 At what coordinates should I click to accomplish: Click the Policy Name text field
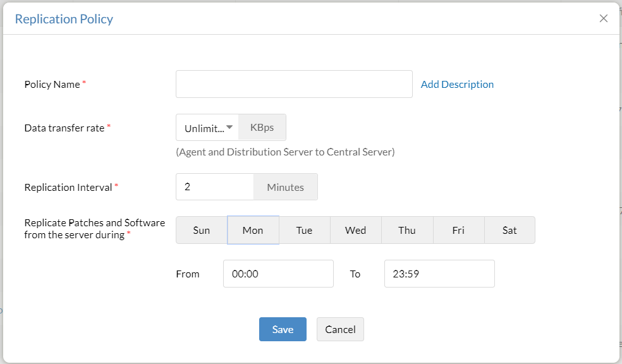pyautogui.click(x=294, y=84)
